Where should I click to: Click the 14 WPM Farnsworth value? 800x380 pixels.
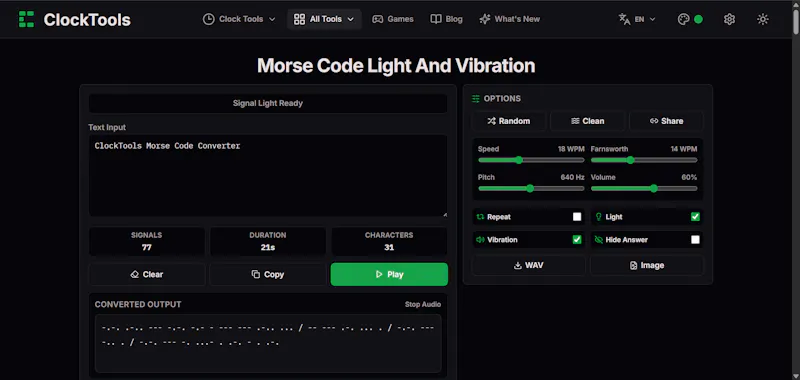(x=684, y=149)
